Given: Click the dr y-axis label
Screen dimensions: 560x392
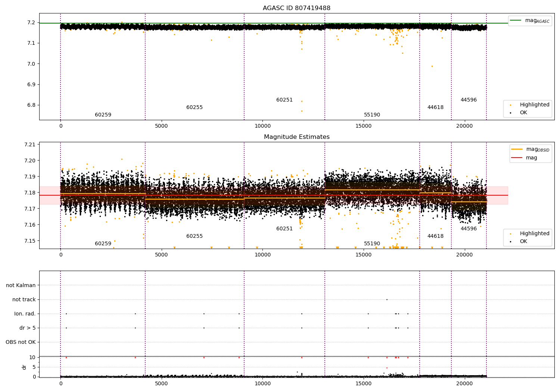Looking at the screenshot, I should pyautogui.click(x=24, y=367).
